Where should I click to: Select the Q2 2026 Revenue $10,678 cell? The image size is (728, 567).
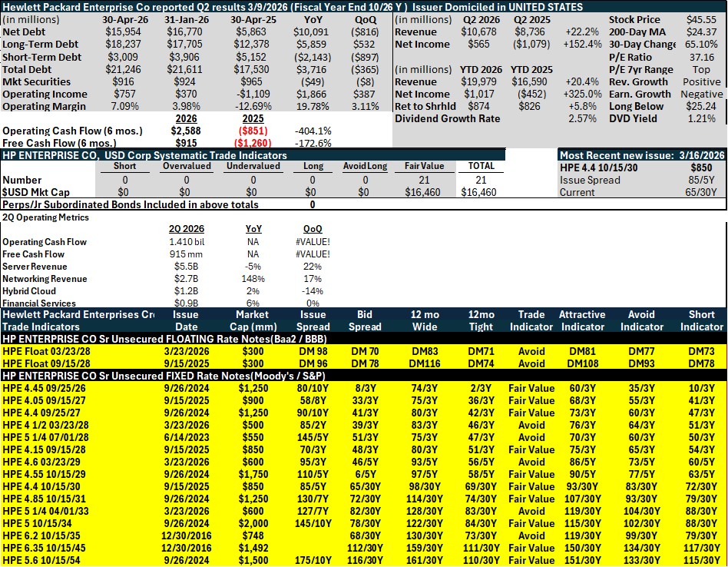pos(478,32)
